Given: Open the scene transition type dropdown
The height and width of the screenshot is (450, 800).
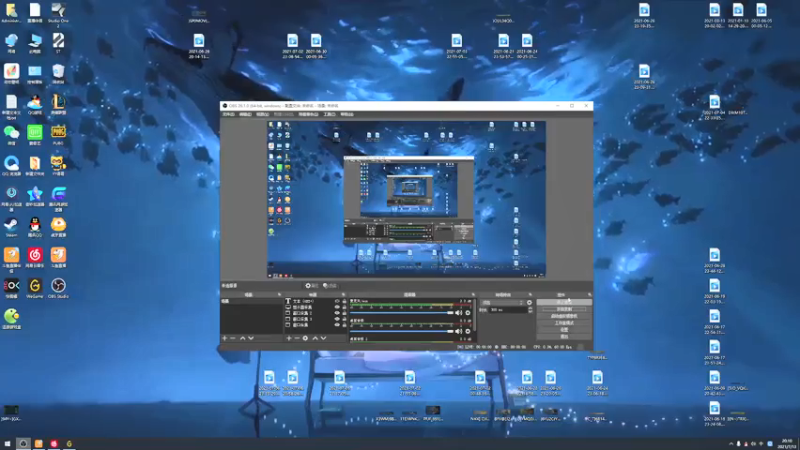Looking at the screenshot, I should coord(503,303).
